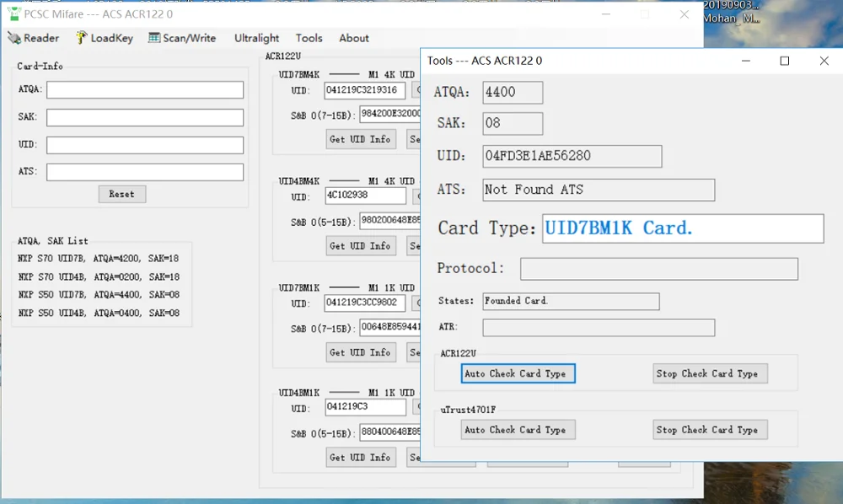Click the Protocol field in Tools window

(659, 269)
